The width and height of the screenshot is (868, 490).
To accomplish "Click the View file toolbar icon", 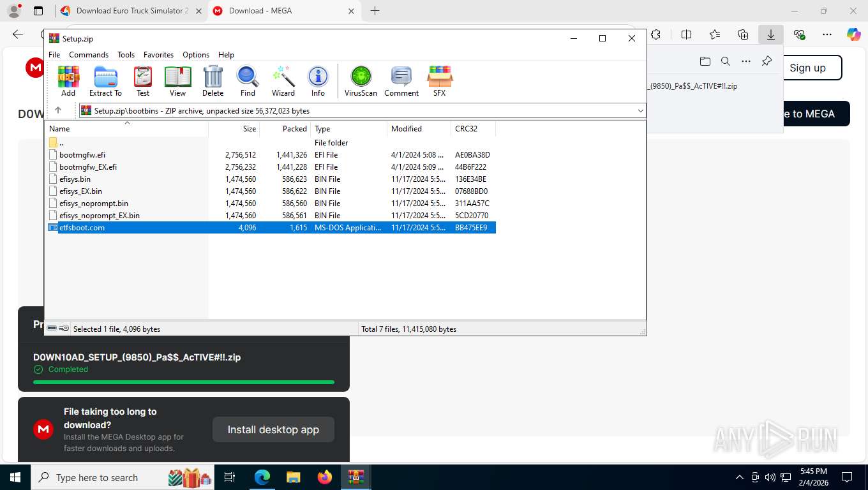I will [177, 81].
